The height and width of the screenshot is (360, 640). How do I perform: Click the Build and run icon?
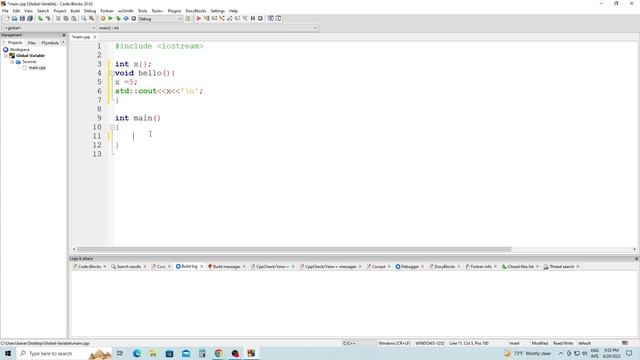click(x=118, y=18)
